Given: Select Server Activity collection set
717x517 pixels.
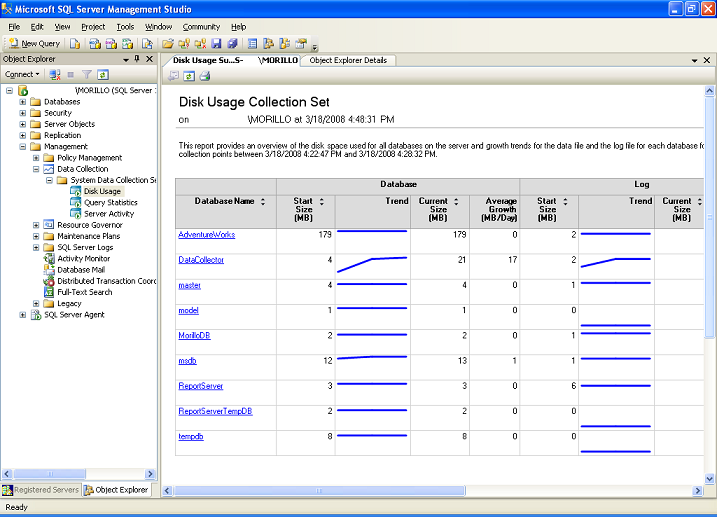Looking at the screenshot, I should 109,213.
